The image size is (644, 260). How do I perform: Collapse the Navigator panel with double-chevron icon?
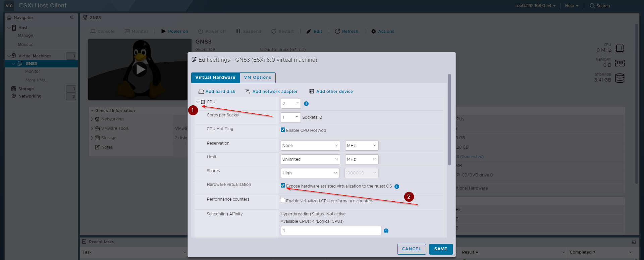pyautogui.click(x=71, y=17)
